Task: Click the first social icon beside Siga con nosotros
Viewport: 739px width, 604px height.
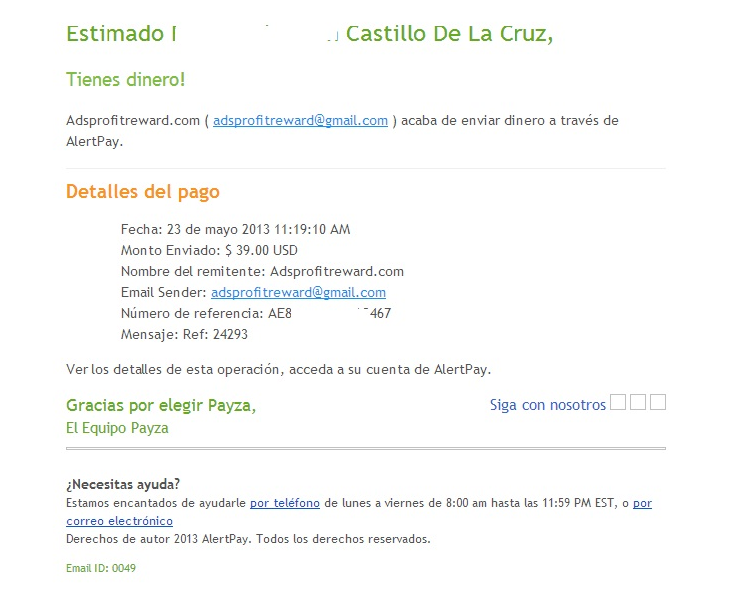Action: click(x=618, y=403)
